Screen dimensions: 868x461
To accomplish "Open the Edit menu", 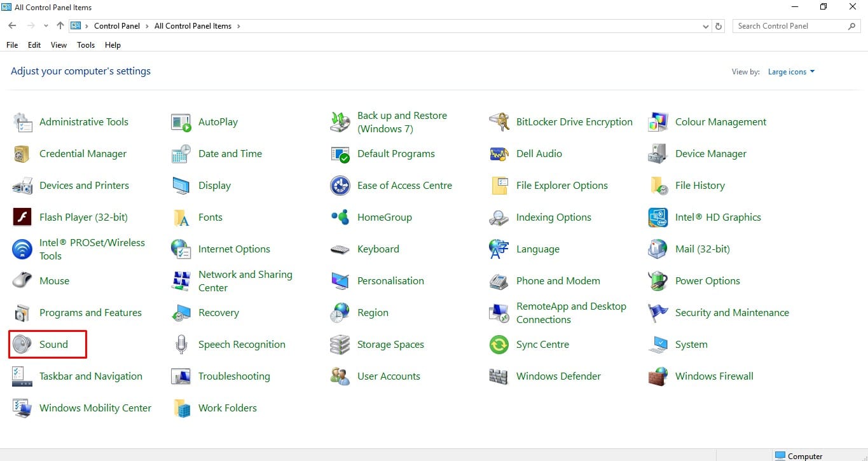I will pyautogui.click(x=34, y=45).
